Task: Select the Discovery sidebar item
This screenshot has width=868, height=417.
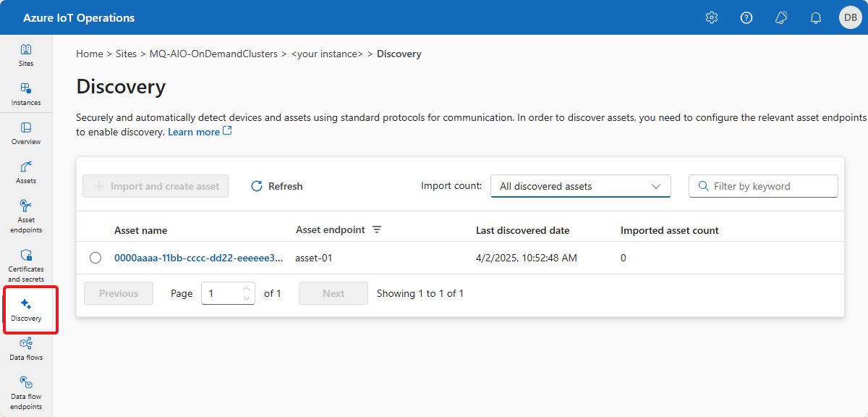Action: click(26, 310)
